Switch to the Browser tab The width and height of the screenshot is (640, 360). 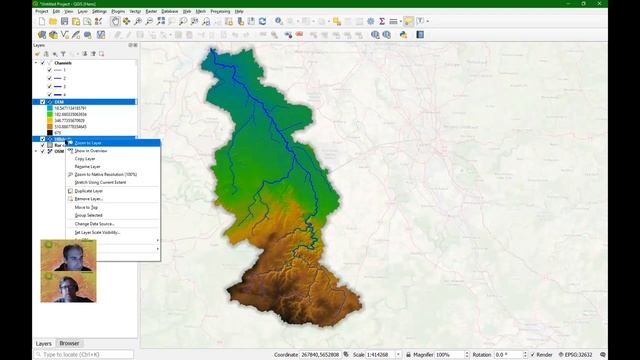pos(69,343)
